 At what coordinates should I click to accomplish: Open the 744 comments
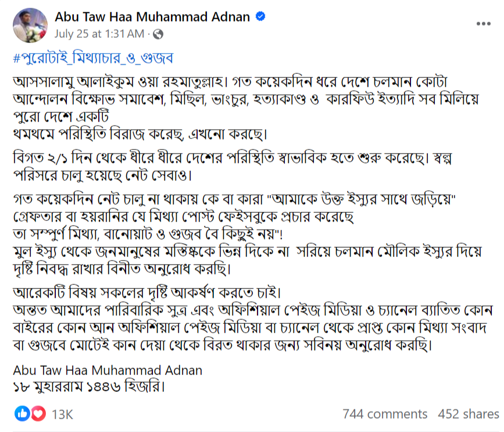385,414
